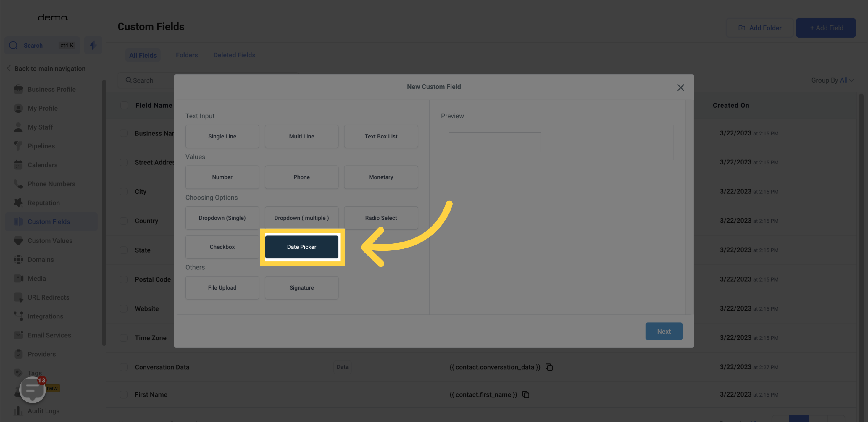The image size is (868, 422).
Task: Click the Integrations nodes icon
Action: click(x=18, y=316)
